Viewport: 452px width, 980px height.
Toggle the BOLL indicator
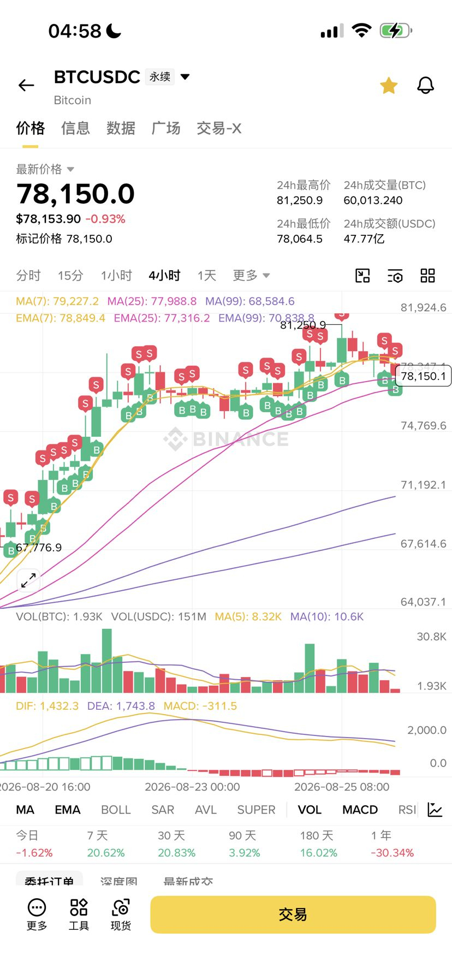pyautogui.click(x=116, y=810)
